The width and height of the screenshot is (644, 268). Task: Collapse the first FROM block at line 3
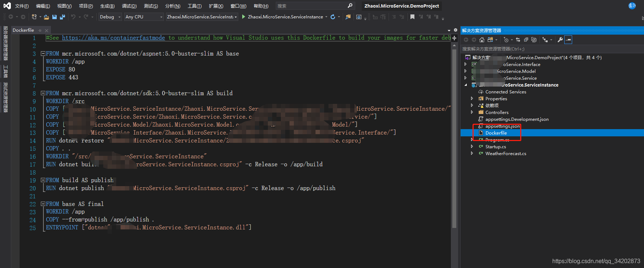43,54
